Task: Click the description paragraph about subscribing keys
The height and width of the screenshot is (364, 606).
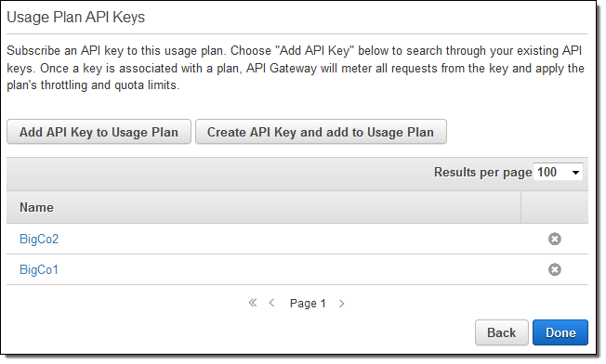Action: (x=296, y=68)
